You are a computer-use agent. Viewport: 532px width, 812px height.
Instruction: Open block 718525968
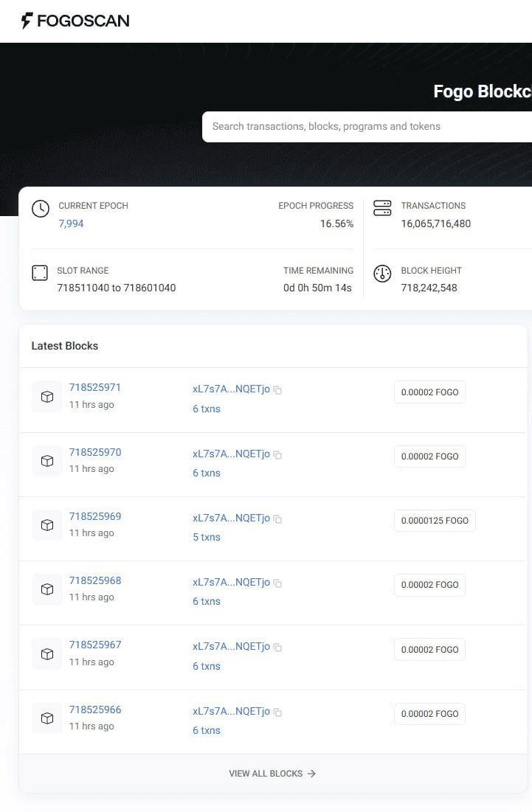95,580
